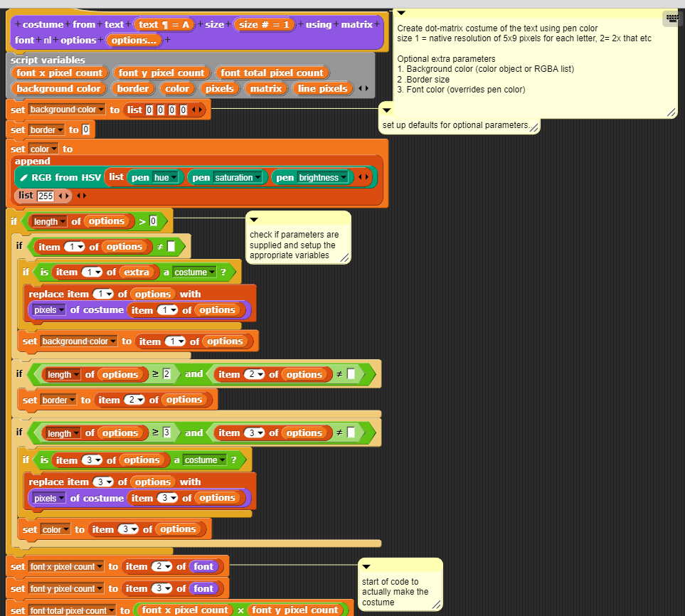
Task: Open the pen hue dropdown
Action: point(171,177)
